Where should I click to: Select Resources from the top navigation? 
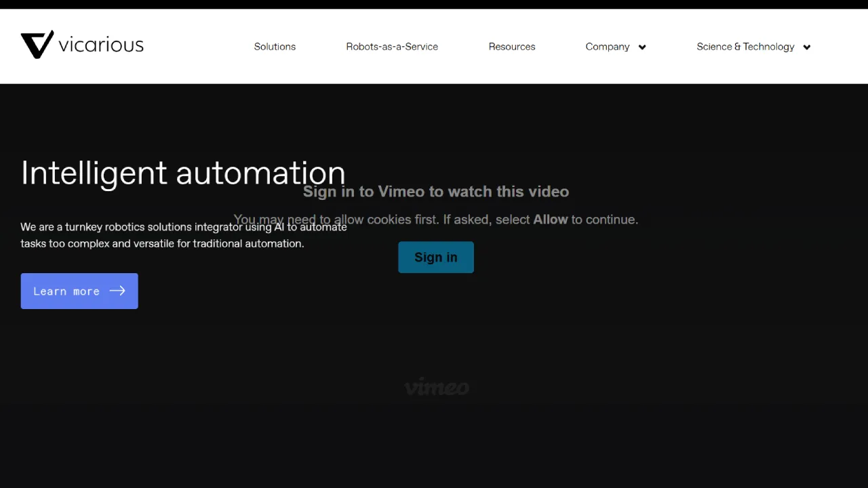512,47
